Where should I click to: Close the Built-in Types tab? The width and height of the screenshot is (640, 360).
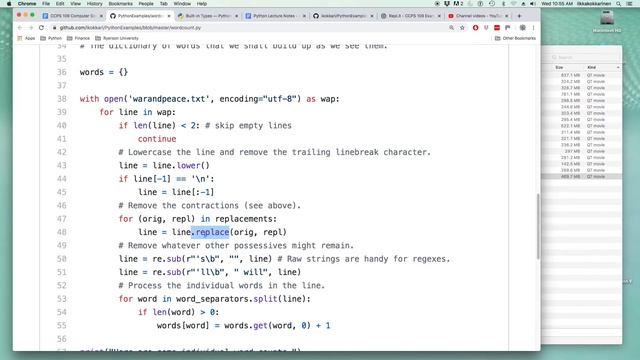click(x=236, y=16)
